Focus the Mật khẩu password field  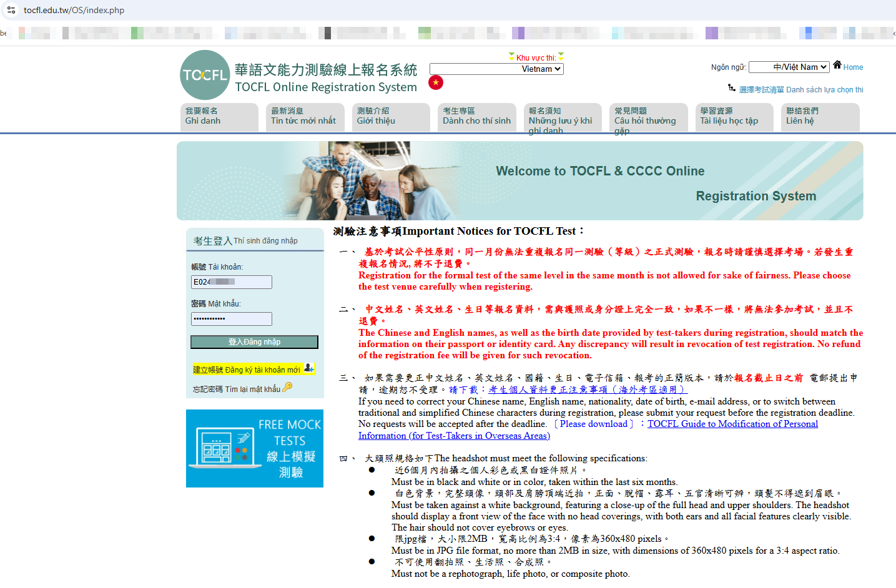(232, 319)
